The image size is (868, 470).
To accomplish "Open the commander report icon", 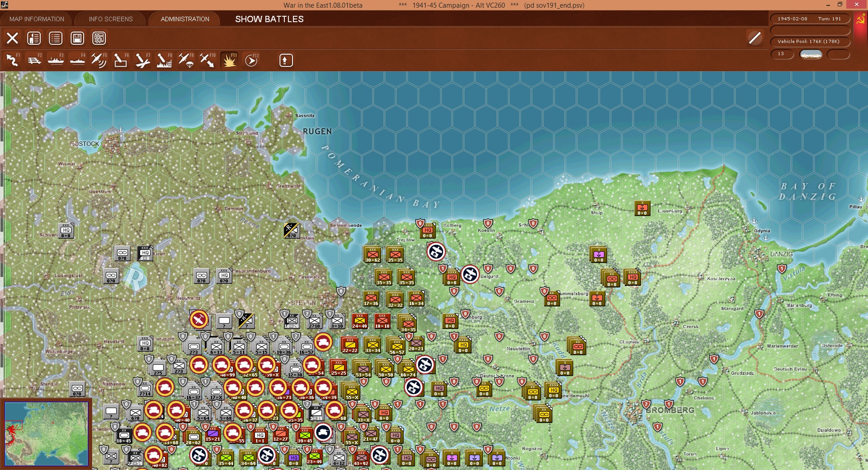I will (34, 38).
